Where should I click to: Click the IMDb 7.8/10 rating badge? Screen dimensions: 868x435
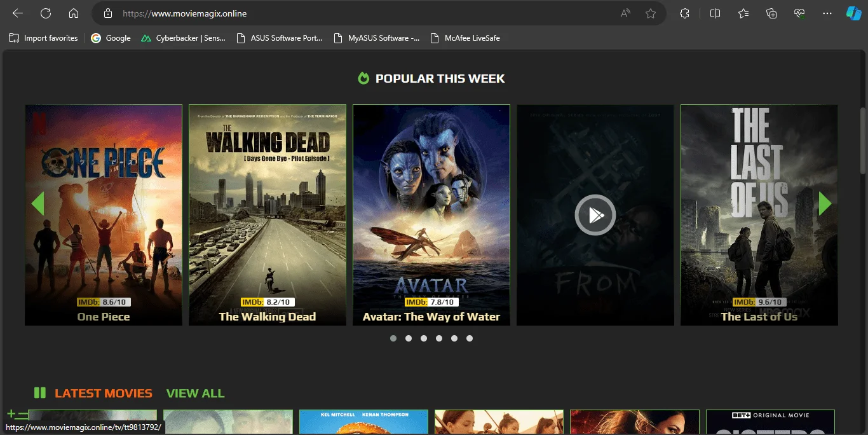coord(431,302)
